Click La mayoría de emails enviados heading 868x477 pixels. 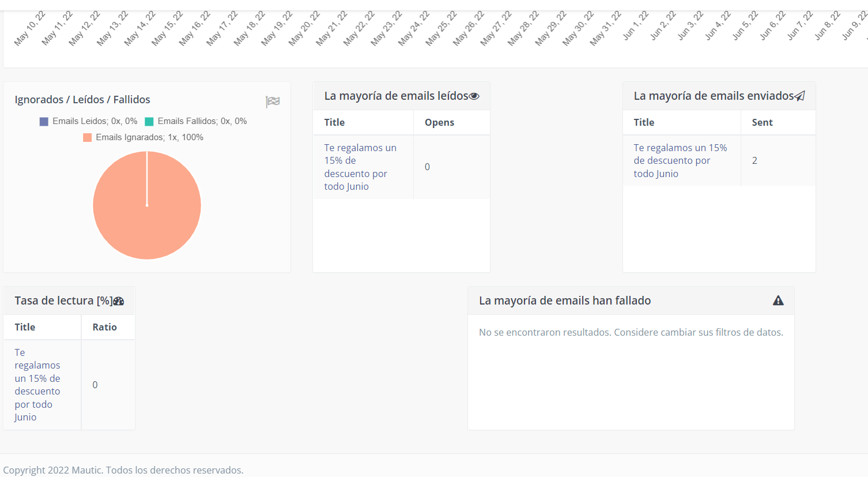(x=714, y=96)
